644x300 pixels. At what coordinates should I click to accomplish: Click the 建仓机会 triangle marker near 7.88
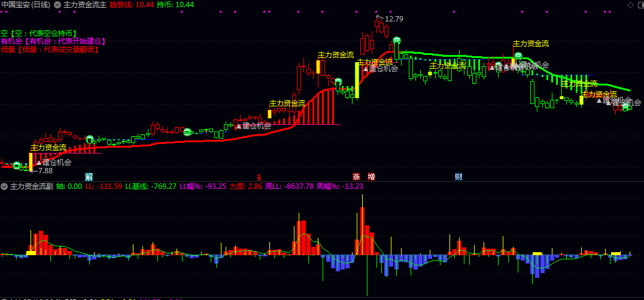pyautogui.click(x=54, y=163)
